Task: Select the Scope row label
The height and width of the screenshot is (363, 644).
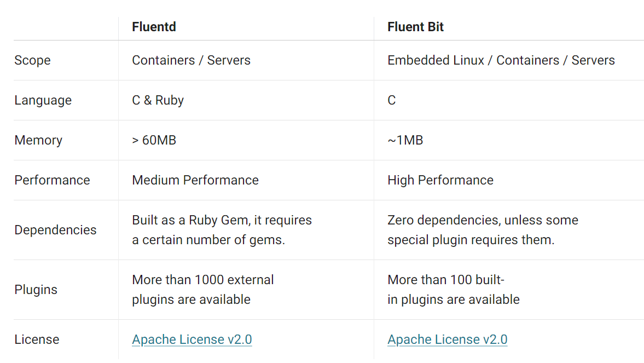Action: pyautogui.click(x=32, y=60)
